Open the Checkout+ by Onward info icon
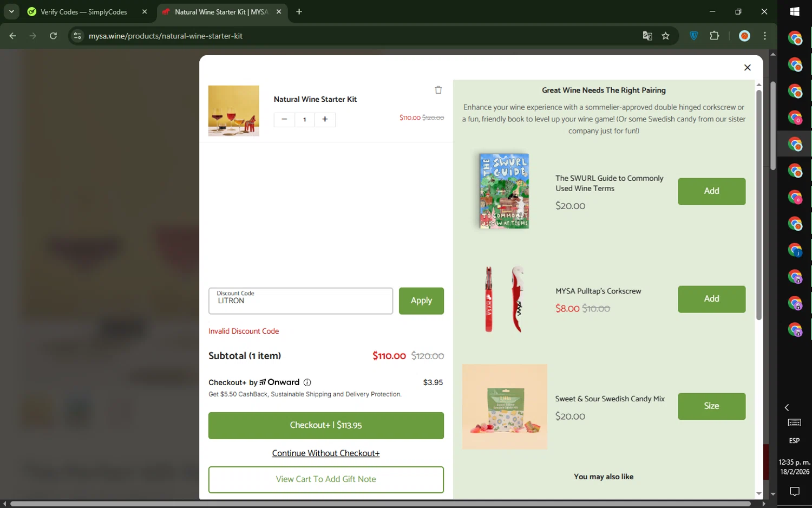812x508 pixels. pyautogui.click(x=307, y=382)
